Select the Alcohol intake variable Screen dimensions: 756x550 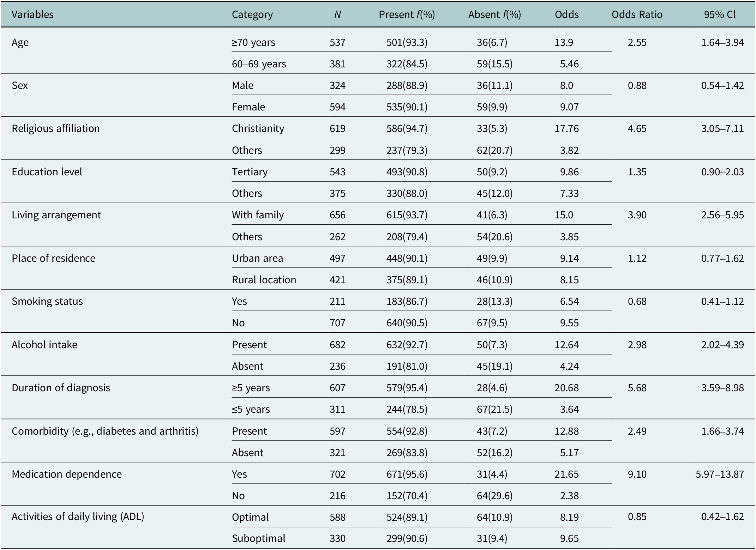44,345
